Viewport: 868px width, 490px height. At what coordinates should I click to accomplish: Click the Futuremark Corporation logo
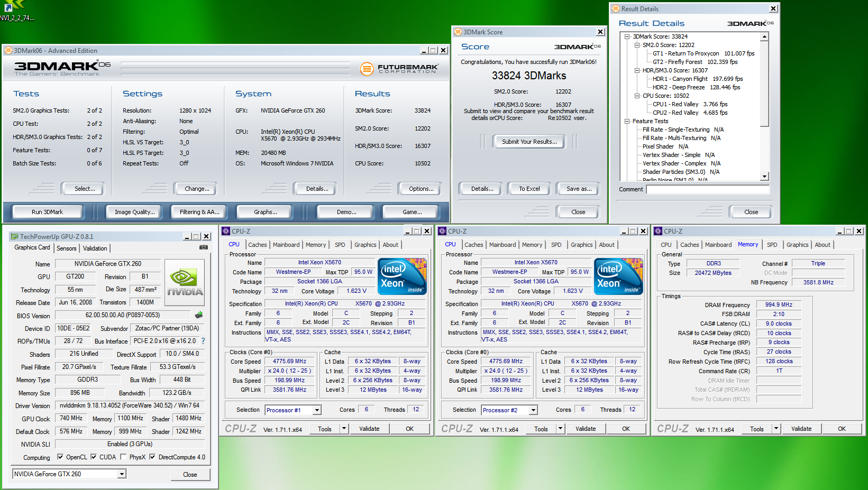click(399, 68)
